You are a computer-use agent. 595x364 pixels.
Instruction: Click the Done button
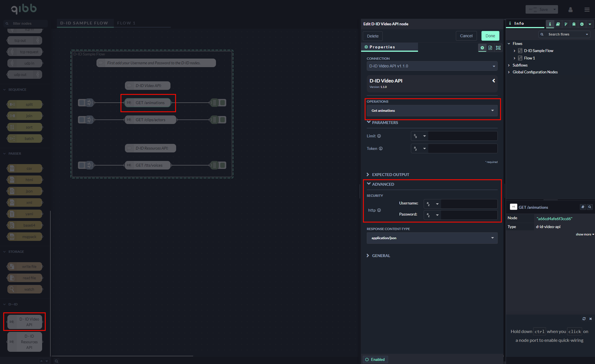click(x=490, y=36)
